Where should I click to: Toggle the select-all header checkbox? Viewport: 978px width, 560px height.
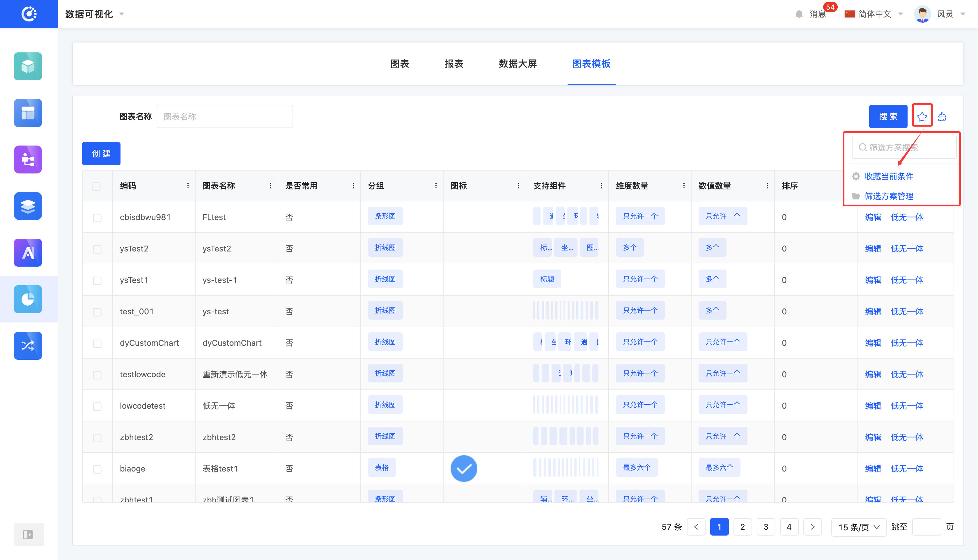click(96, 186)
